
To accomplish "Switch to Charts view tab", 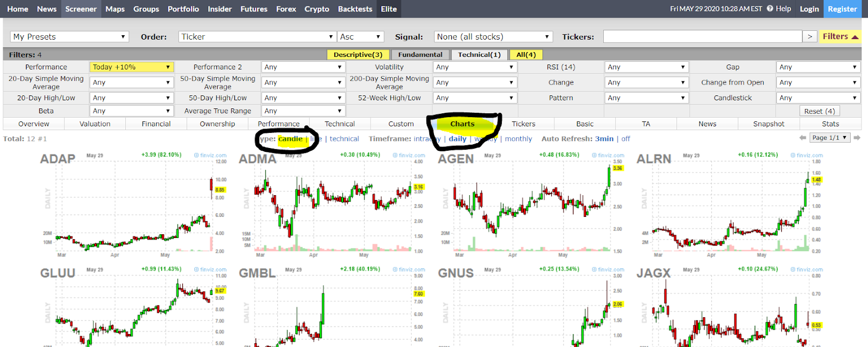I will pyautogui.click(x=463, y=124).
